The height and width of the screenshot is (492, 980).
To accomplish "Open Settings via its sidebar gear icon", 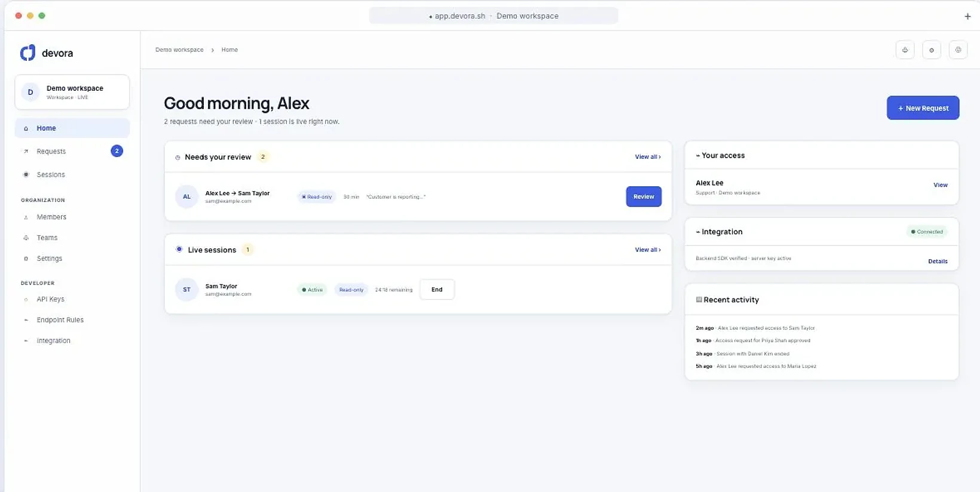I will pyautogui.click(x=26, y=259).
